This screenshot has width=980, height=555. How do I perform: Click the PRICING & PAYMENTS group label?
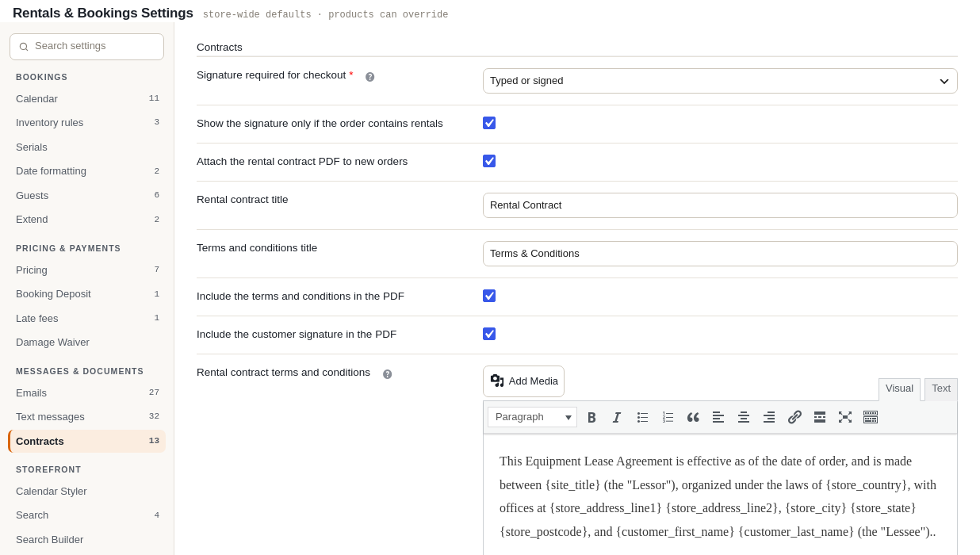68,248
